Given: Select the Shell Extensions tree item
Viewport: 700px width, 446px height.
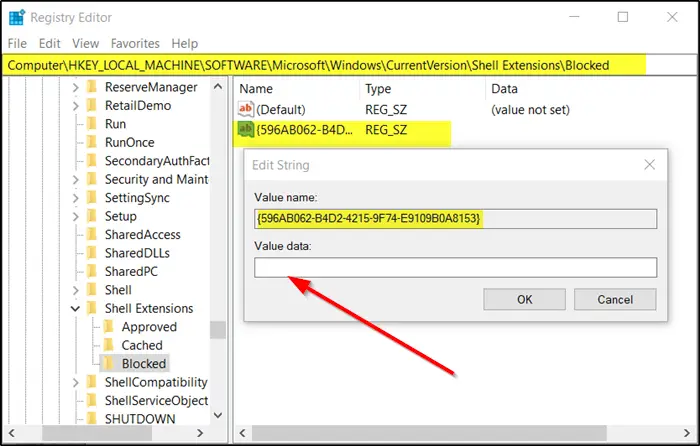Looking at the screenshot, I should tap(149, 308).
